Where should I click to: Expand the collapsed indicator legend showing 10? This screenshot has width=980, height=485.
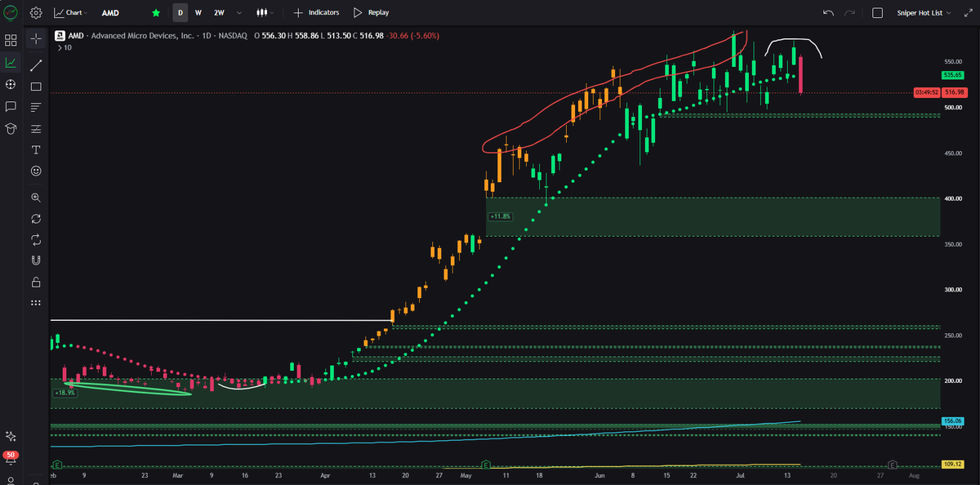[x=65, y=48]
